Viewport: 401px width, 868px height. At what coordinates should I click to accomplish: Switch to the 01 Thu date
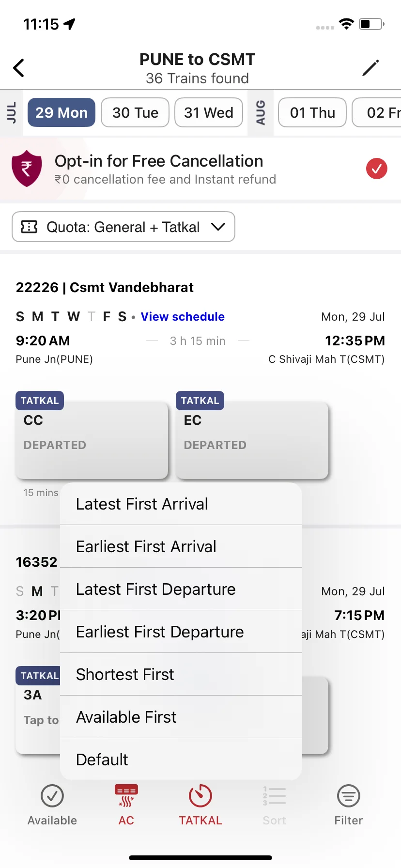click(x=312, y=112)
